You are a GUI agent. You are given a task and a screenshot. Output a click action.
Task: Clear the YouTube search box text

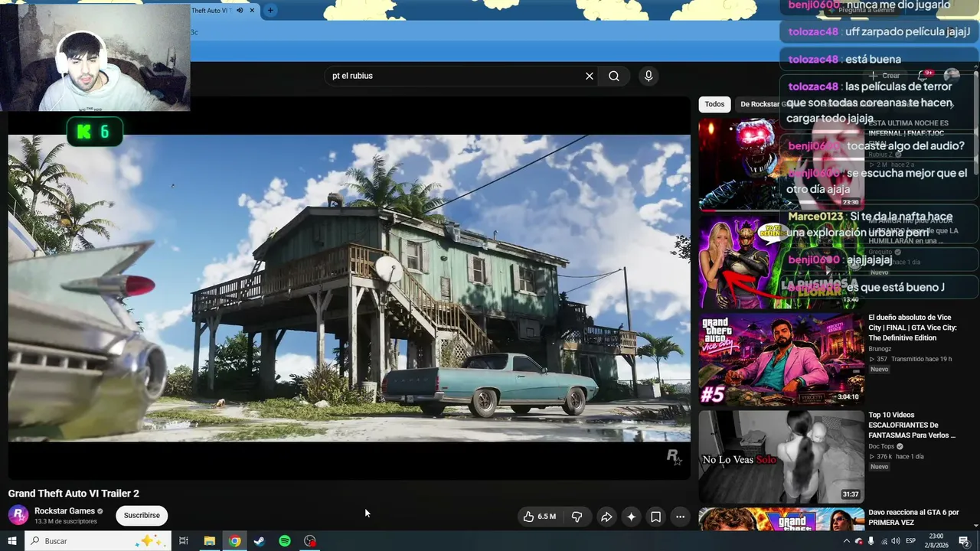pos(590,76)
